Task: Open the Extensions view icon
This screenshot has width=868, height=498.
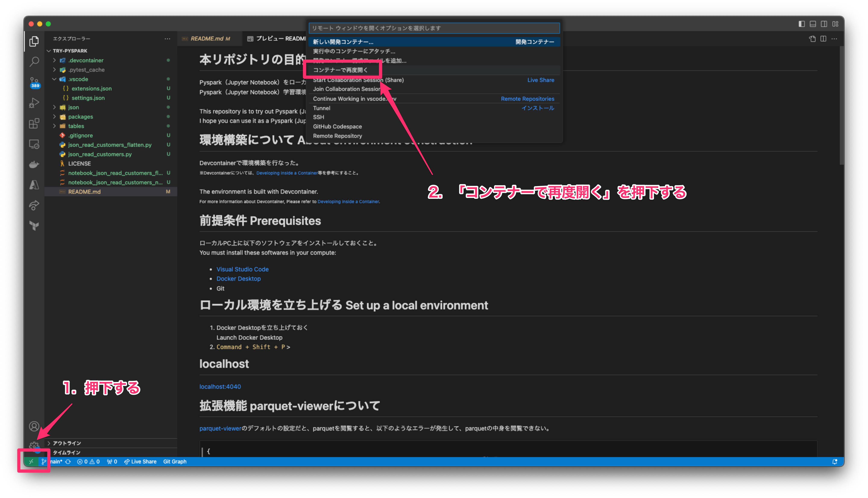Action: pos(34,123)
